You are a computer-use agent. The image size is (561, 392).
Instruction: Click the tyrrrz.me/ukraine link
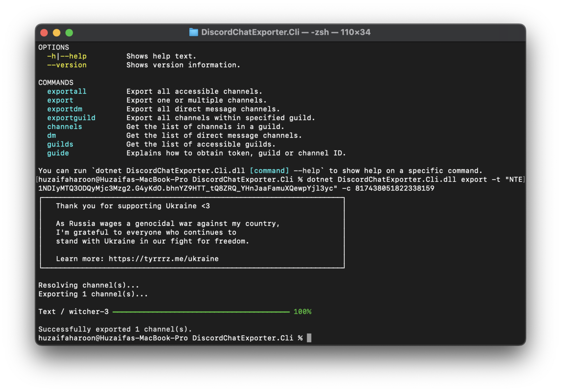tap(164, 259)
